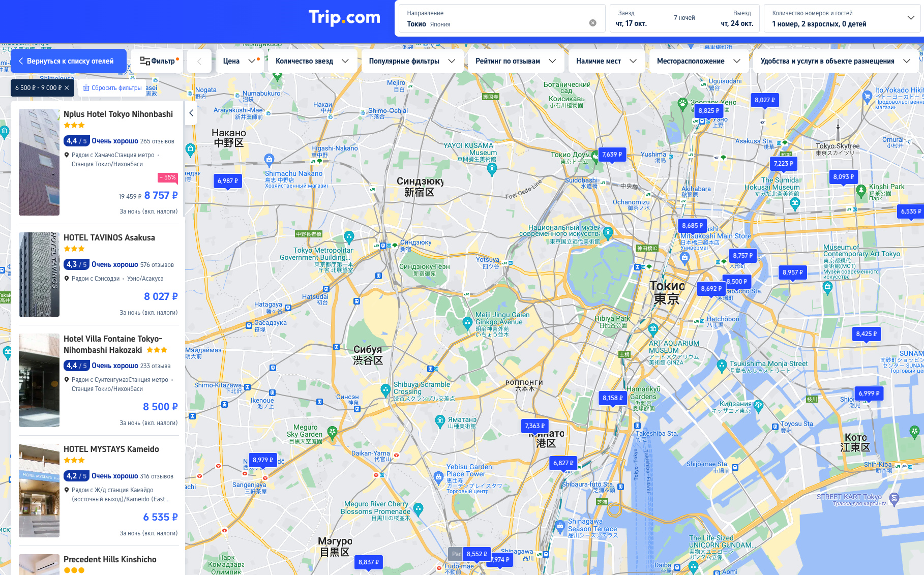
Task: Expand Месторасположение dropdown
Action: coord(699,61)
